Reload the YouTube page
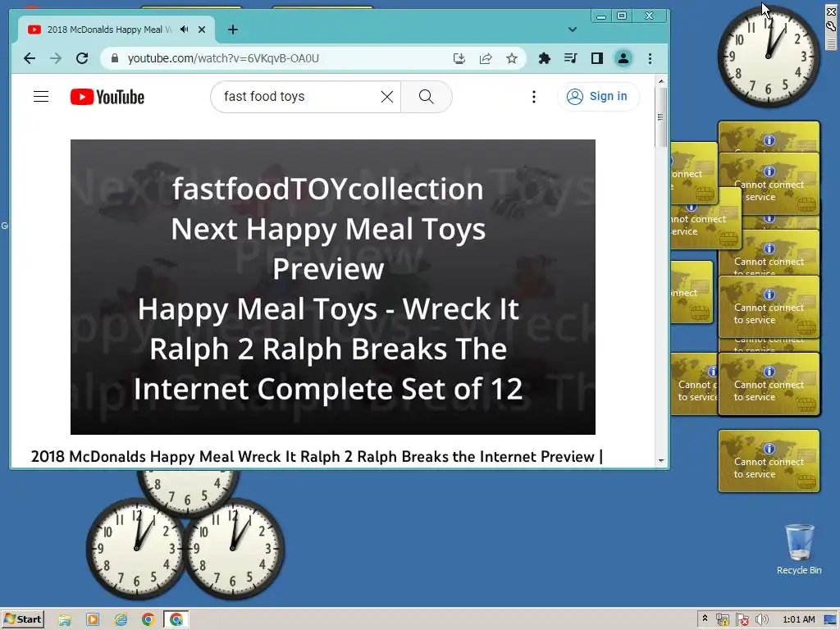840x630 pixels. (x=82, y=58)
